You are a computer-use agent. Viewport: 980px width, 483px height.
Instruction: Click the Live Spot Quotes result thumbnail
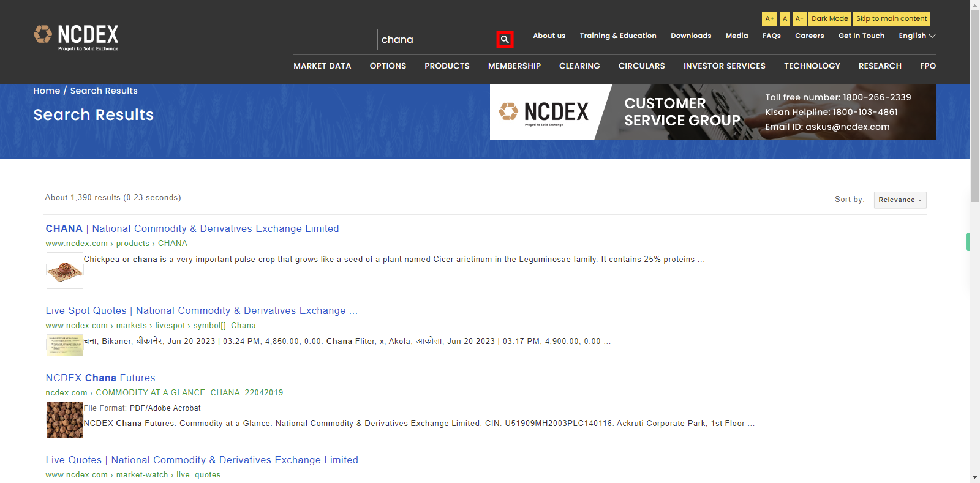tap(65, 345)
